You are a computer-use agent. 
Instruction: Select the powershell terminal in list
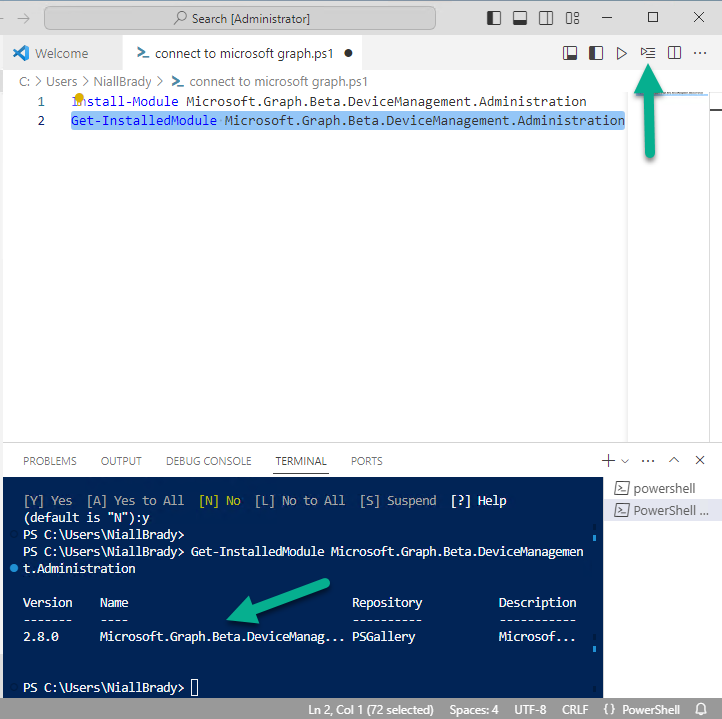663,488
